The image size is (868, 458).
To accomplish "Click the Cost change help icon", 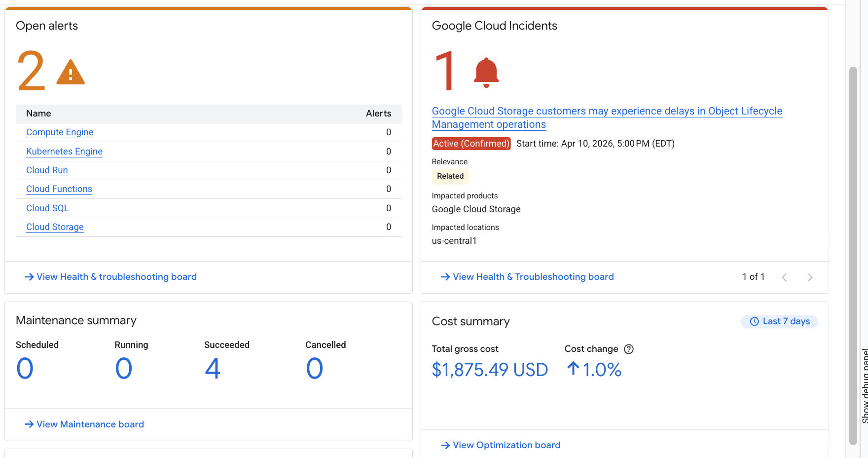I will 628,349.
